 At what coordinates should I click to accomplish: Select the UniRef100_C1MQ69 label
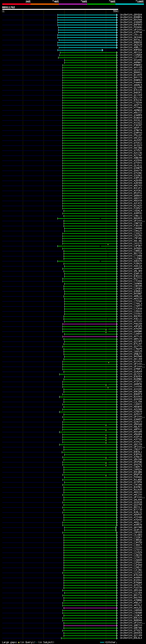point(131,55)
